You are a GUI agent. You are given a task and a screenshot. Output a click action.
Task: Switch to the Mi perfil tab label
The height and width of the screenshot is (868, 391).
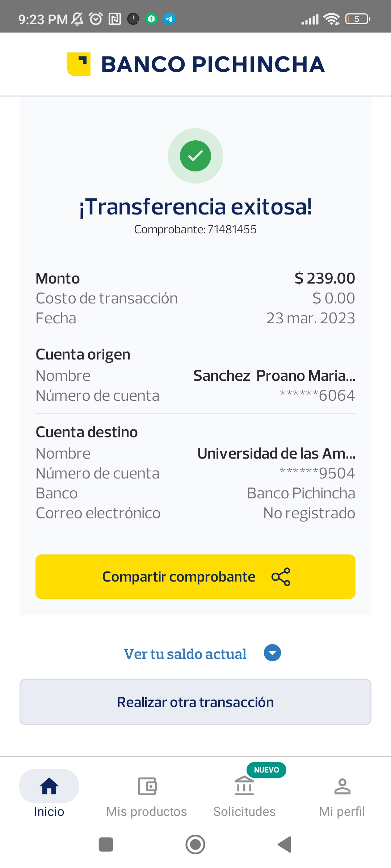[342, 812]
